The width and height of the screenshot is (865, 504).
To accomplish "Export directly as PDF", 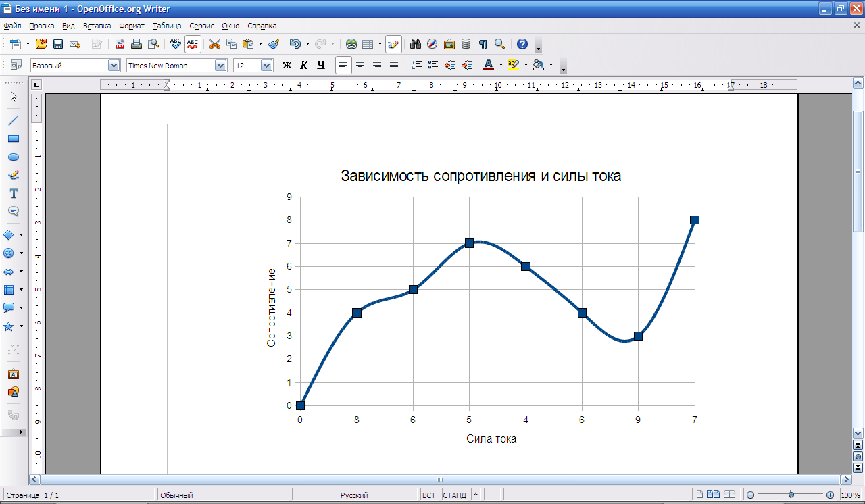I will [120, 44].
